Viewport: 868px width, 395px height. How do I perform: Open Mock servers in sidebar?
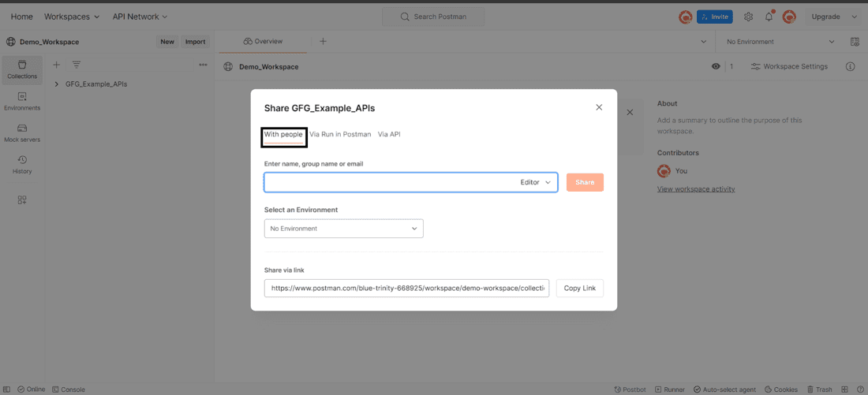pyautogui.click(x=22, y=133)
